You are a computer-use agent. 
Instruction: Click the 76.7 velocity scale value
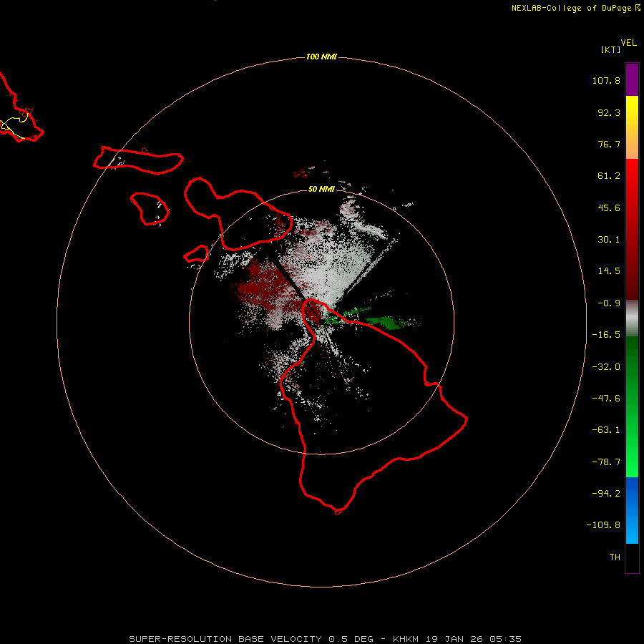click(609, 144)
